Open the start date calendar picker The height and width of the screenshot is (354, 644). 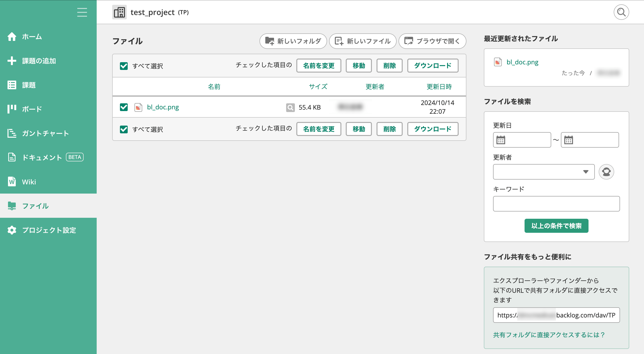point(501,140)
